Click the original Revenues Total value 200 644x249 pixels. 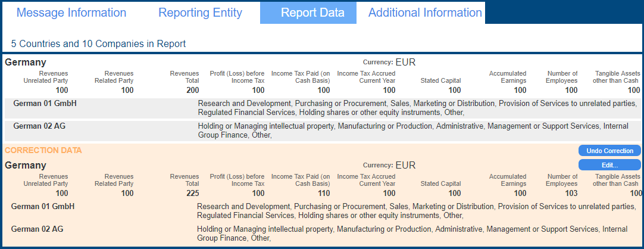coord(192,91)
